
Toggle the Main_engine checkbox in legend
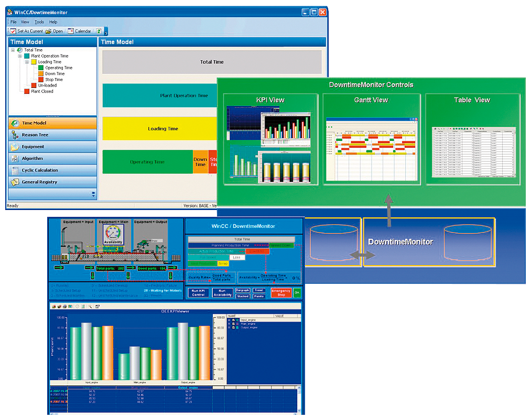click(x=234, y=324)
